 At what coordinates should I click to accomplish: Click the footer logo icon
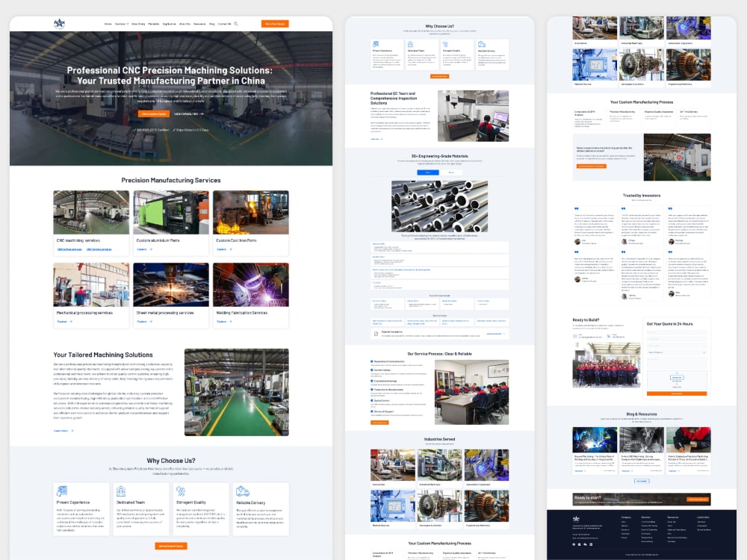click(576, 519)
